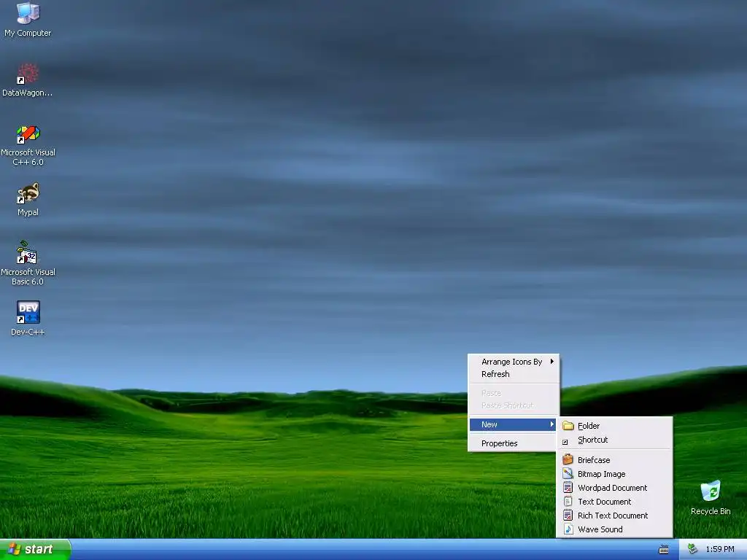The width and height of the screenshot is (747, 560).
Task: Create a new Wordpad Document
Action: point(614,488)
